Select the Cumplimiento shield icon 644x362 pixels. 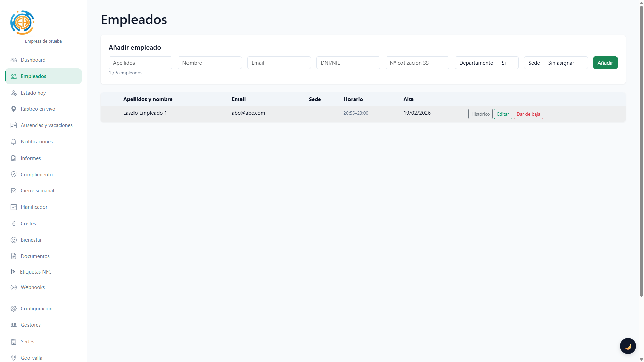14,174
